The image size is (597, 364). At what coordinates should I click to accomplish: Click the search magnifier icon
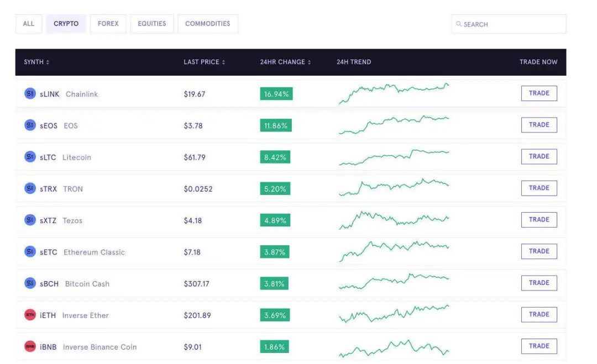point(459,24)
